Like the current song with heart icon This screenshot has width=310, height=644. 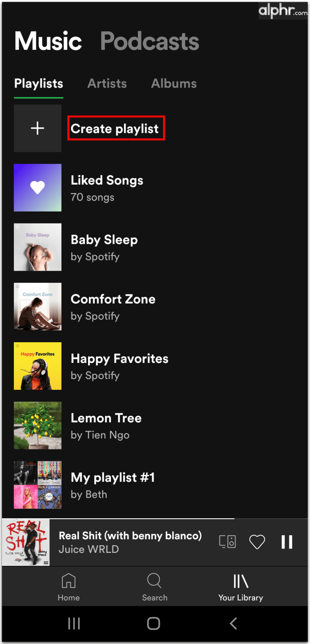pos(257,542)
